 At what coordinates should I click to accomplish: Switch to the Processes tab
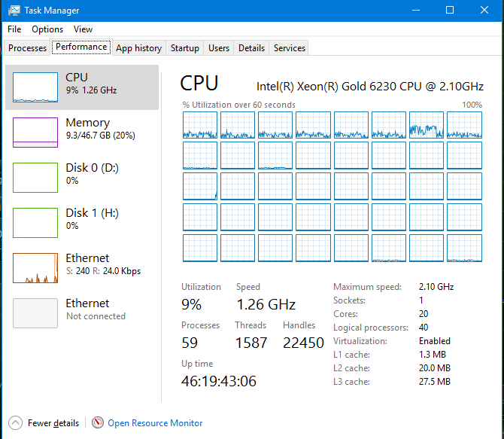coord(27,48)
